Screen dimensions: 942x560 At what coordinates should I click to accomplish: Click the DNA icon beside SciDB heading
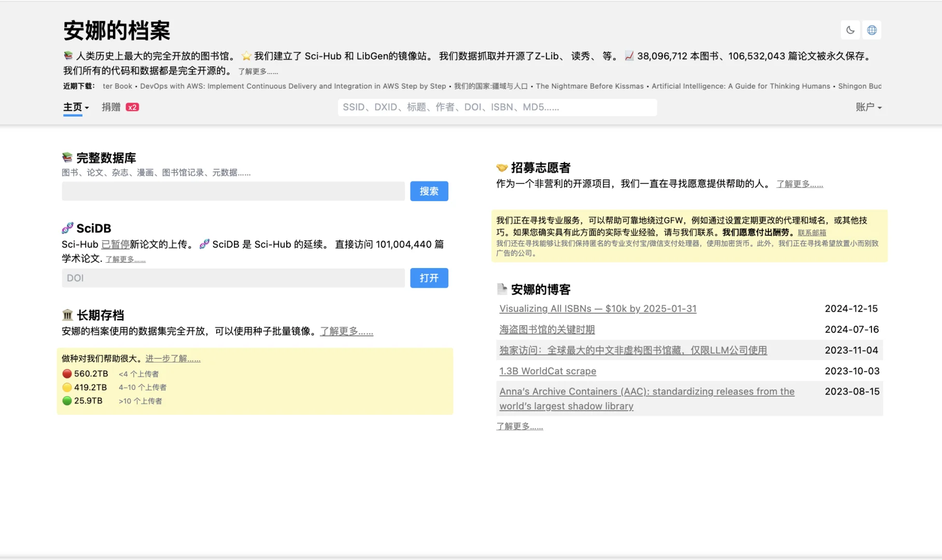tap(67, 228)
